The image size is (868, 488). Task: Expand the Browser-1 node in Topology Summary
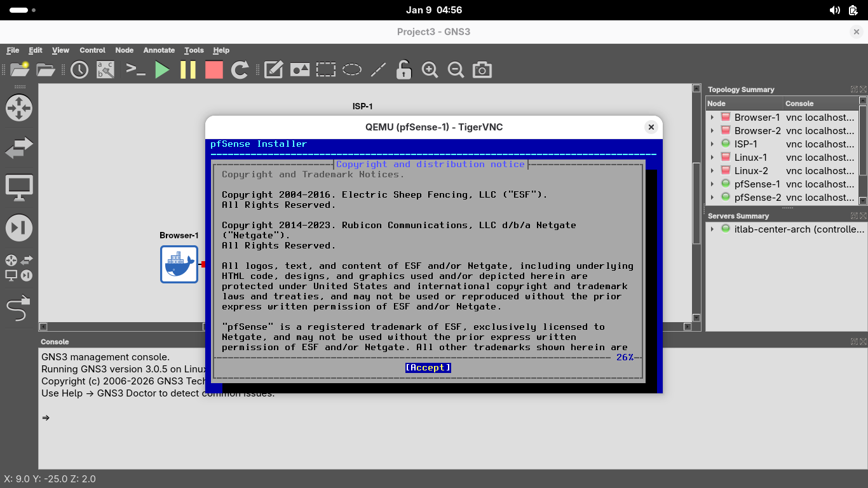pyautogui.click(x=712, y=118)
